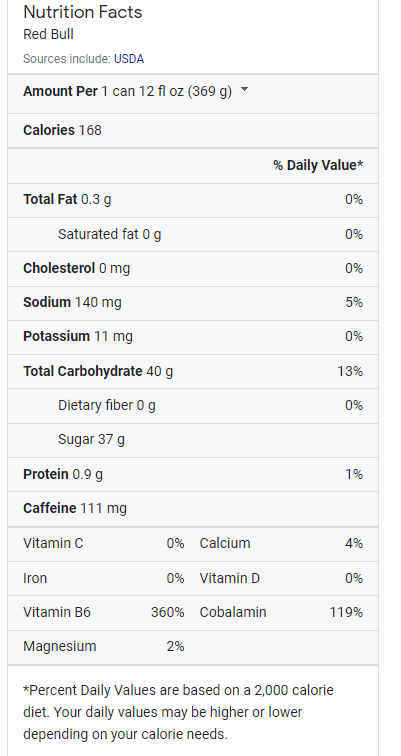Click the Total Carbohydrate 40 g row
This screenshot has height=756, width=401.
(x=193, y=371)
